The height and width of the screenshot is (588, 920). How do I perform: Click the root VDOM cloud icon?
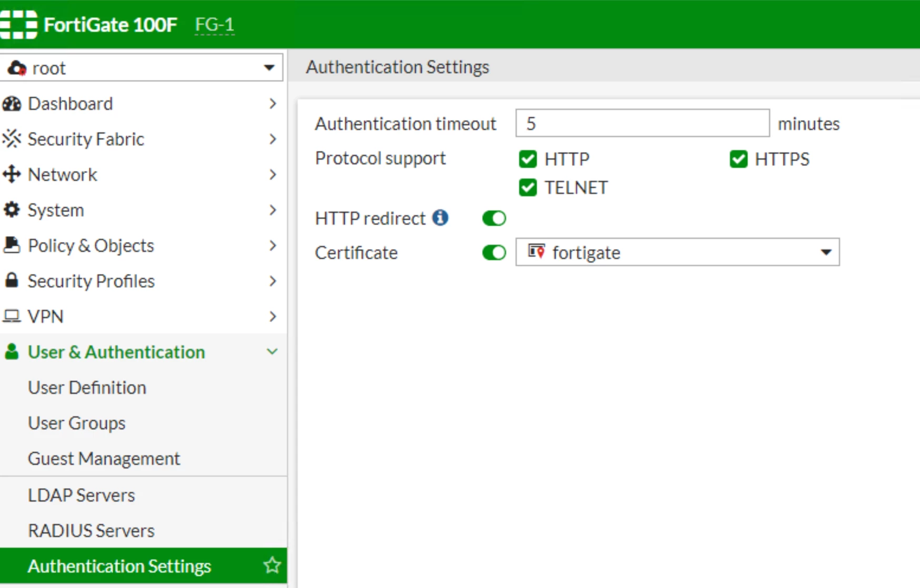click(17, 68)
